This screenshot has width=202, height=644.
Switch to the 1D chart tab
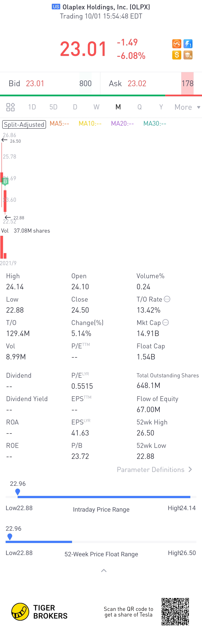(x=32, y=107)
